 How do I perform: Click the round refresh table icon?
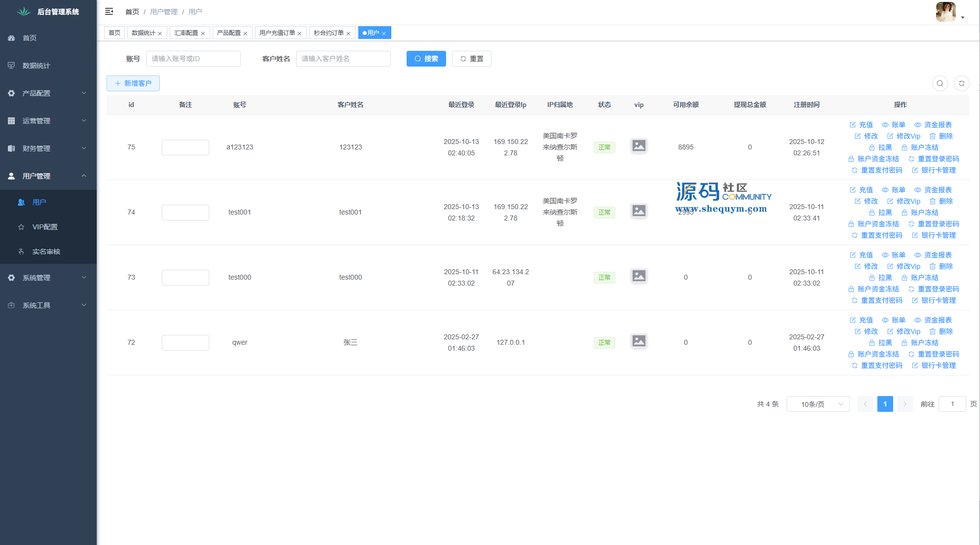pyautogui.click(x=961, y=83)
